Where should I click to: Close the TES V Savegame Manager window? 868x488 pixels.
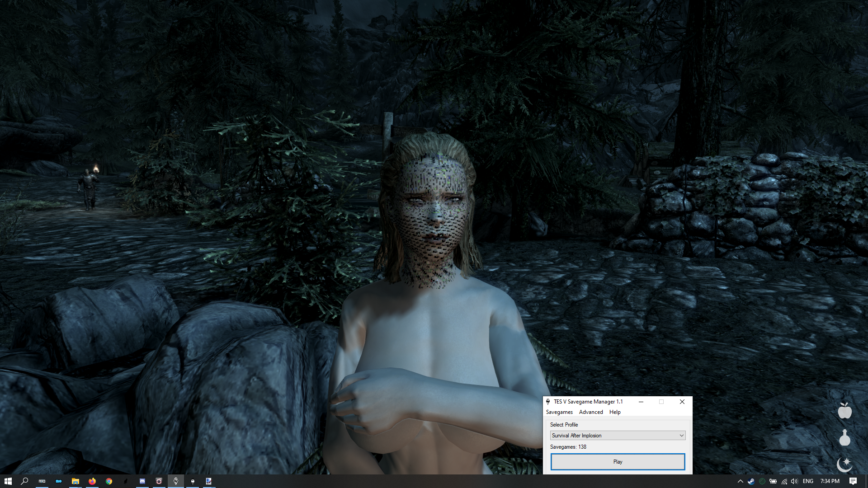(682, 402)
